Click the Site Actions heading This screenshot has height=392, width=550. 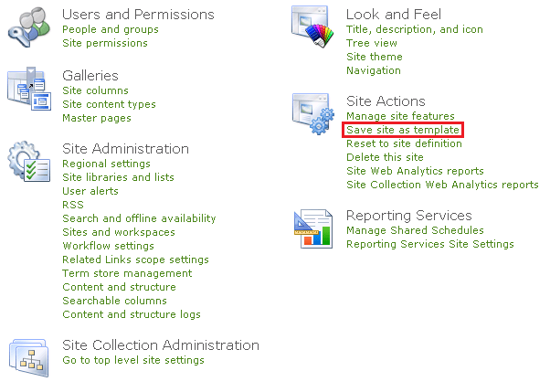pos(386,101)
